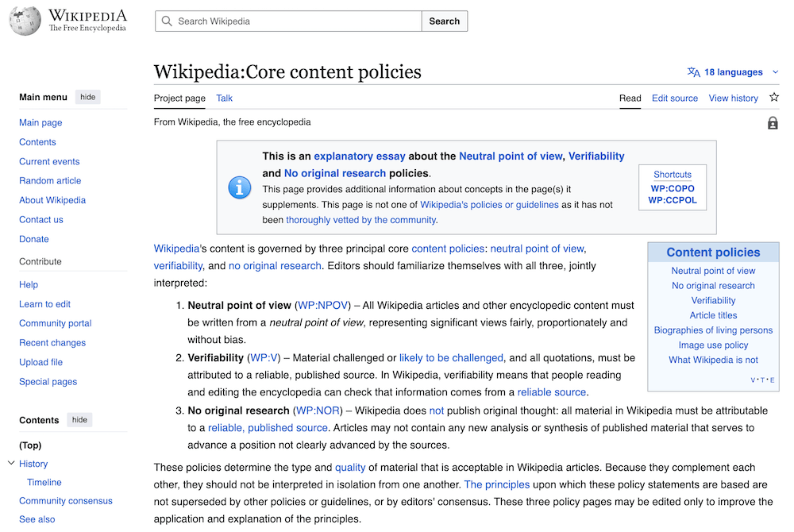This screenshot has width=794, height=532.
Task: Collapse the History section in Contents
Action: point(10,463)
